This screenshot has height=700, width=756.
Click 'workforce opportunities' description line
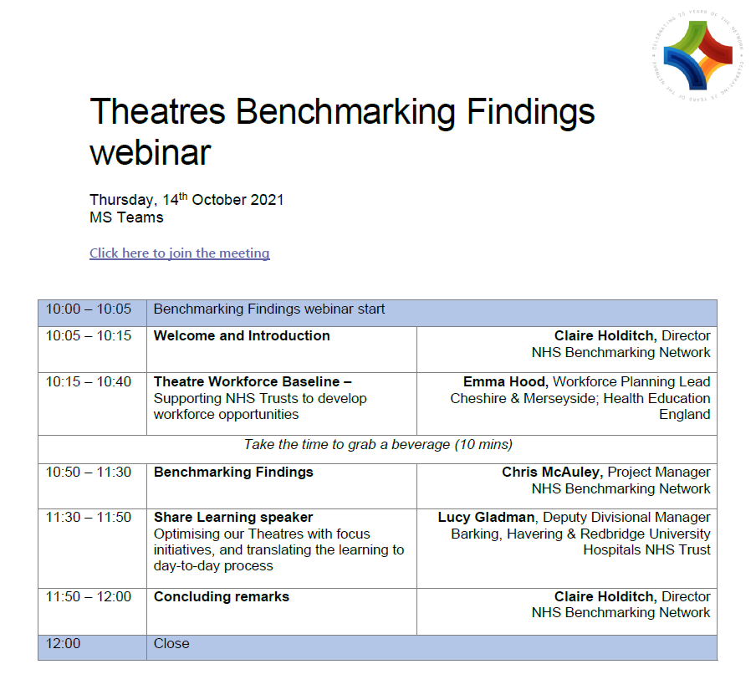pos(226,415)
